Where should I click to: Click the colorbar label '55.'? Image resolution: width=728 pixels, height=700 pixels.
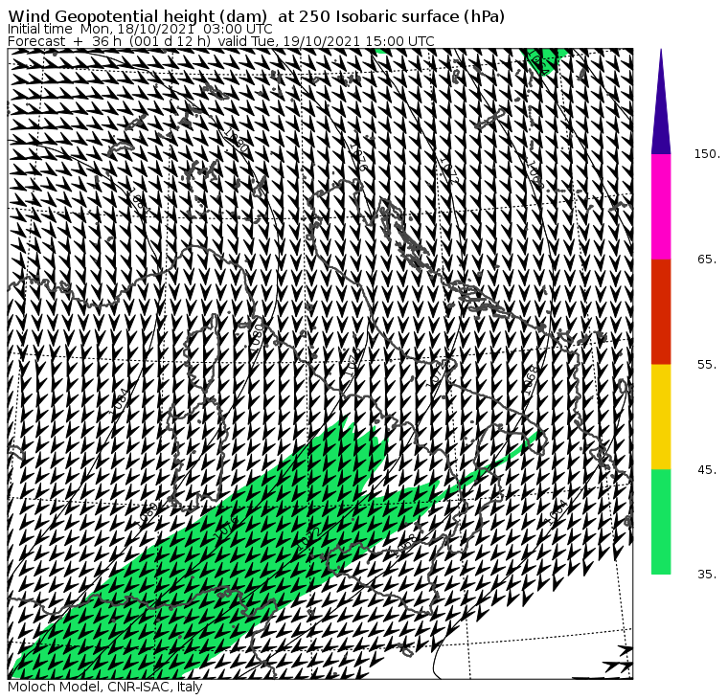point(707,365)
